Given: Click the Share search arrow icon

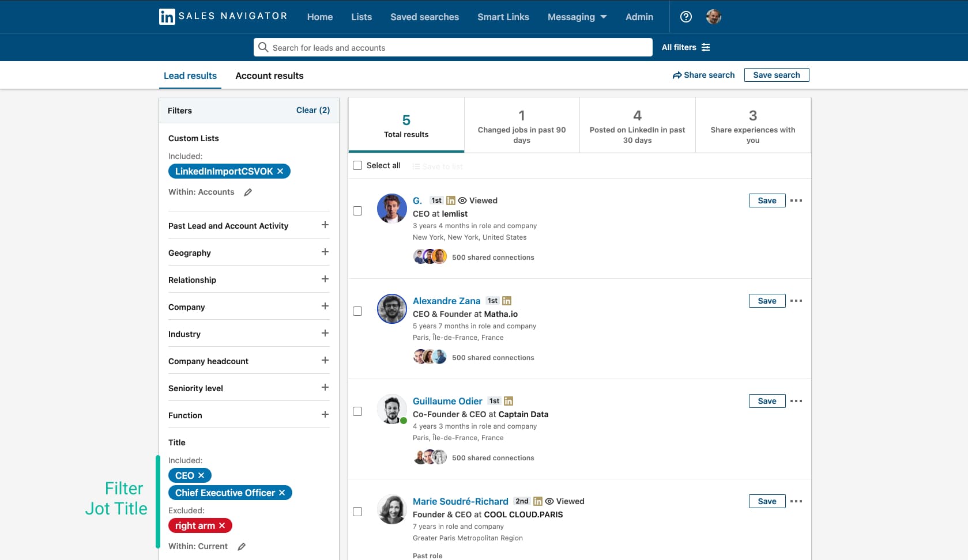Looking at the screenshot, I should pyautogui.click(x=677, y=75).
